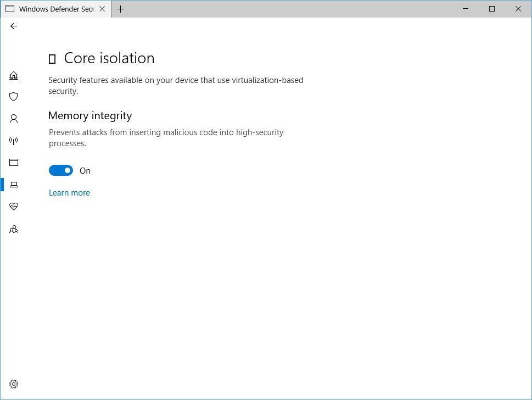Close the Windows Defender window
532x400 pixels.
click(x=518, y=9)
